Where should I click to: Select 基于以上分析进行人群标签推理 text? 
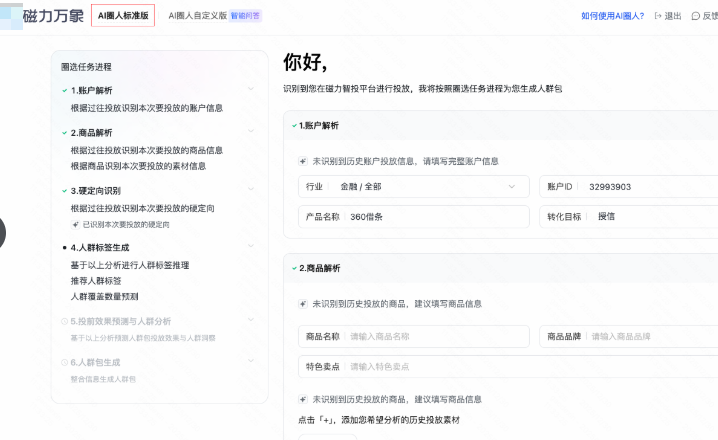[x=130, y=265]
